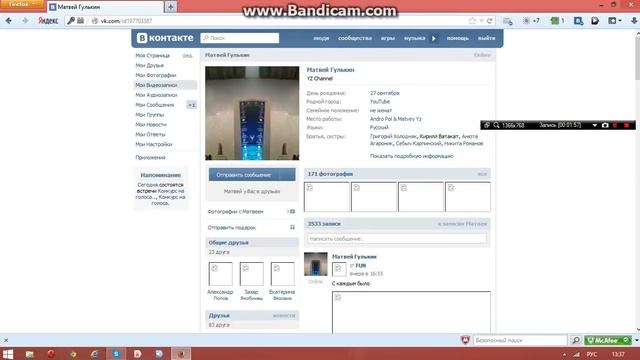The height and width of the screenshot is (360, 640).
Task: Open the сообщества menu item
Action: pos(355,38)
